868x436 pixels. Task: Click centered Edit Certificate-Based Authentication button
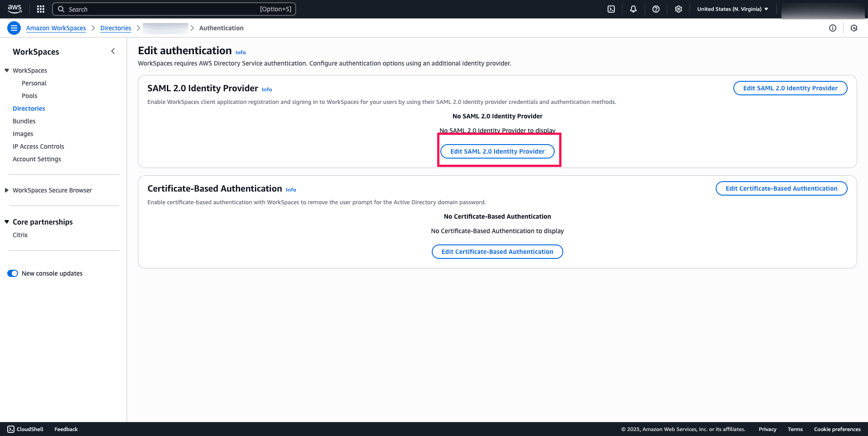(x=497, y=252)
